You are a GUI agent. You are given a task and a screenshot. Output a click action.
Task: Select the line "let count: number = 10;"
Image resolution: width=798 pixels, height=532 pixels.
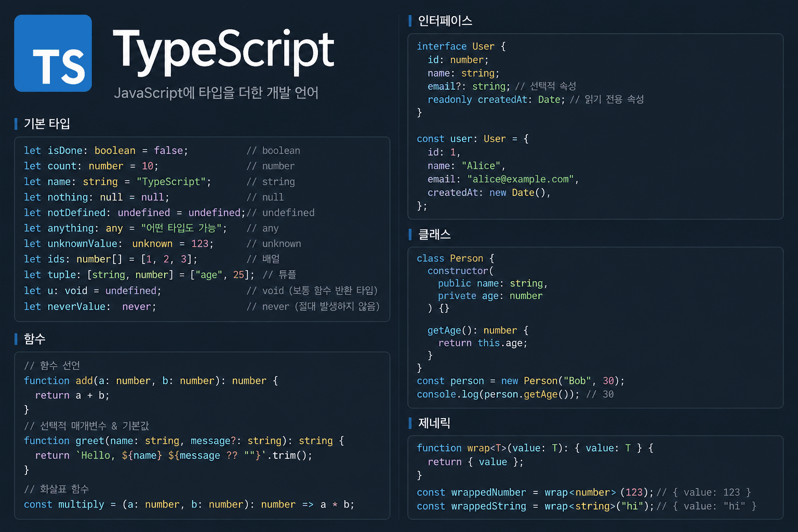tap(91, 166)
